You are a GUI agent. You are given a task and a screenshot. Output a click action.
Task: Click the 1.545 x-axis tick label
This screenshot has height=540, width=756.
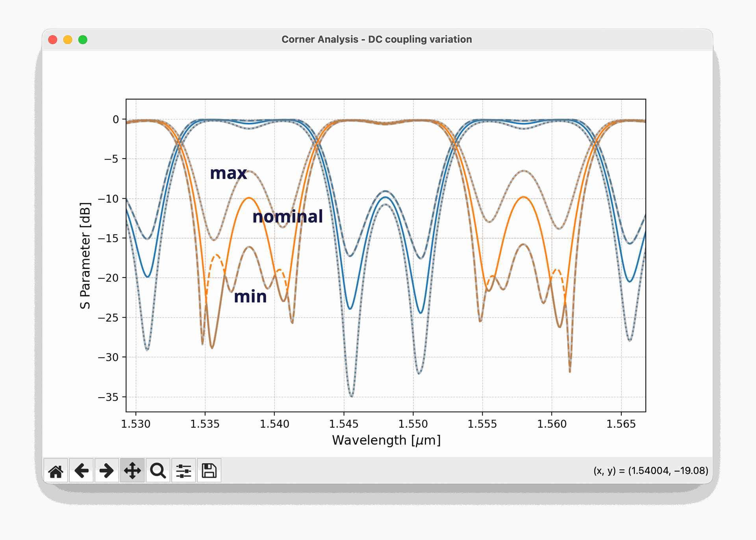pyautogui.click(x=344, y=424)
